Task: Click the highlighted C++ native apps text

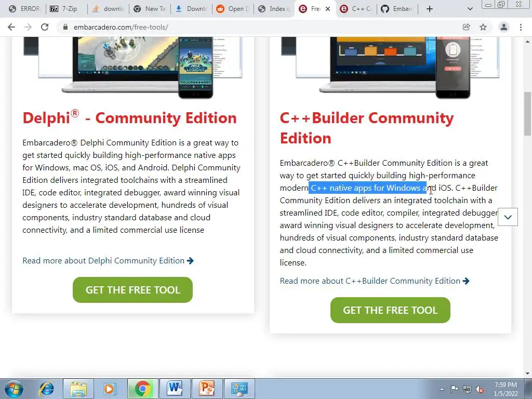Action: coord(368,188)
